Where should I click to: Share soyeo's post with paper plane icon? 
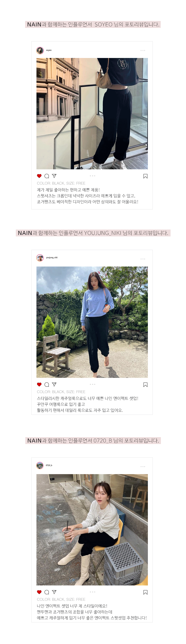pyautogui.click(x=54, y=176)
